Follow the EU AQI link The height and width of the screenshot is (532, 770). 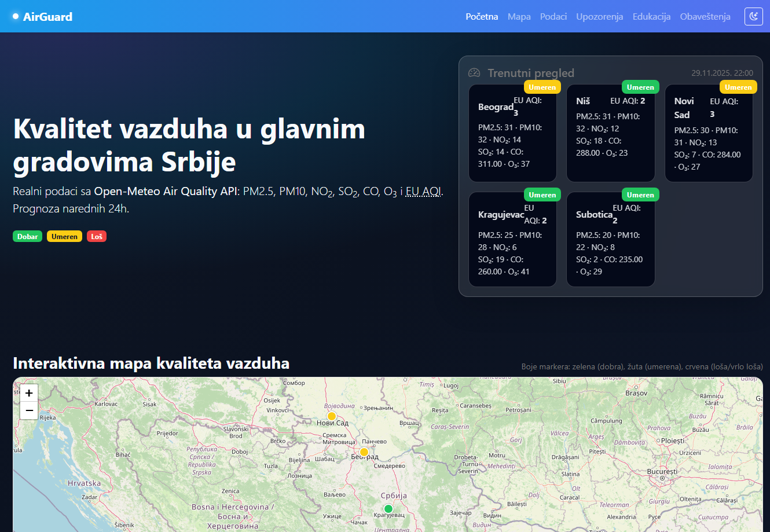click(x=424, y=191)
